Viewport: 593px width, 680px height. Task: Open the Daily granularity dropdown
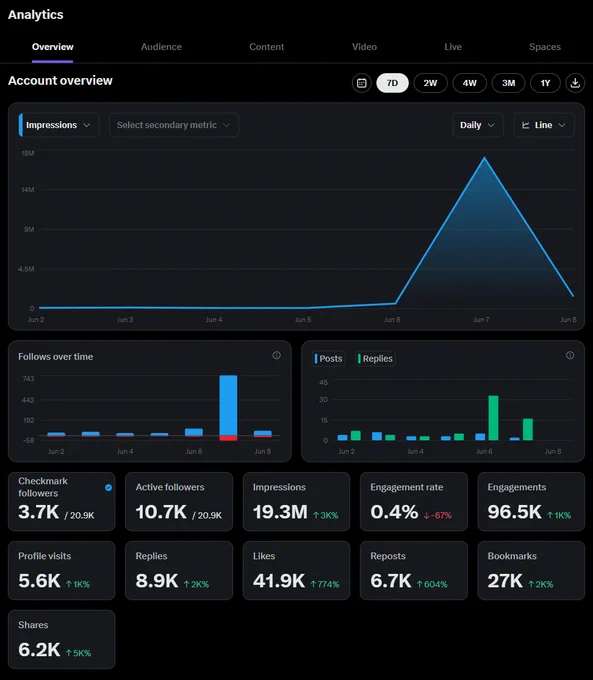click(478, 125)
